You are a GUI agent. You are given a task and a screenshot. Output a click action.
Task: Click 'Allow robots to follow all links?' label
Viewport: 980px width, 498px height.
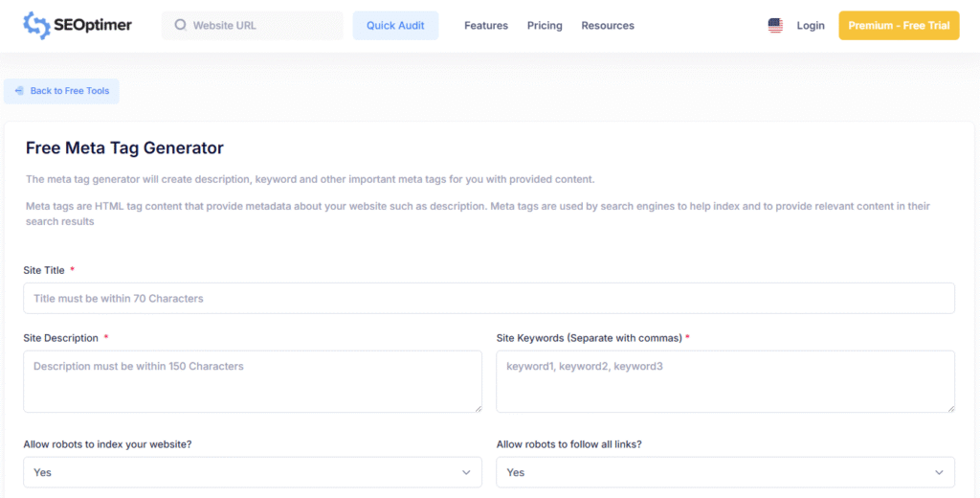[569, 444]
